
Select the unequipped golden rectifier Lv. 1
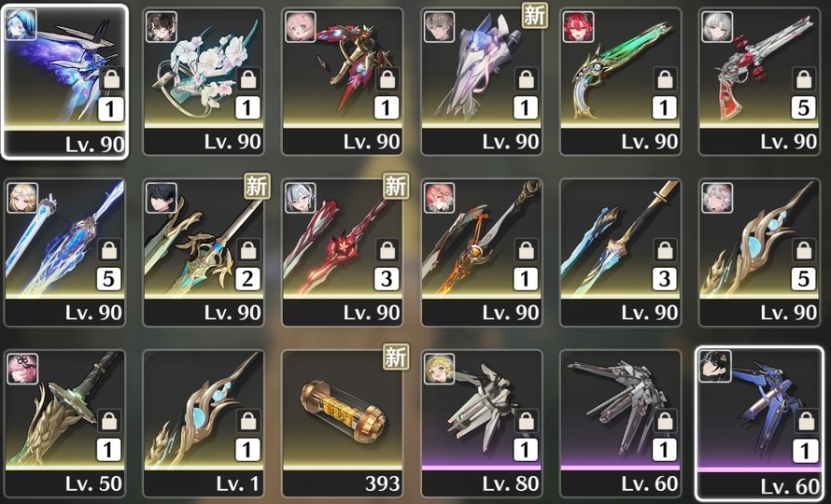click(204, 423)
